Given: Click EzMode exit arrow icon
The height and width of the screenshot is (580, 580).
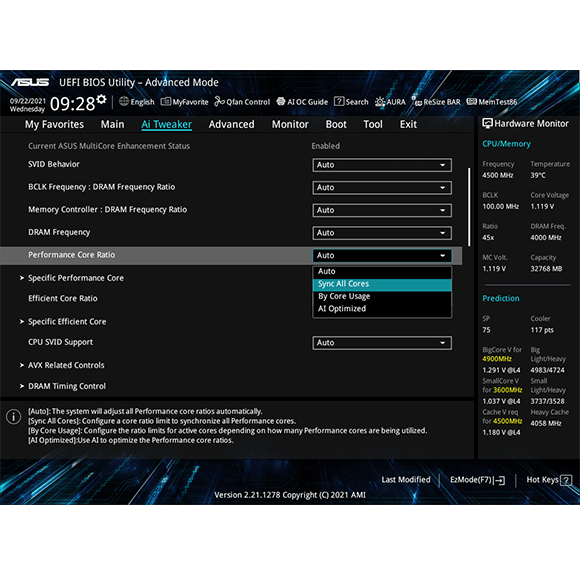Looking at the screenshot, I should point(499,480).
